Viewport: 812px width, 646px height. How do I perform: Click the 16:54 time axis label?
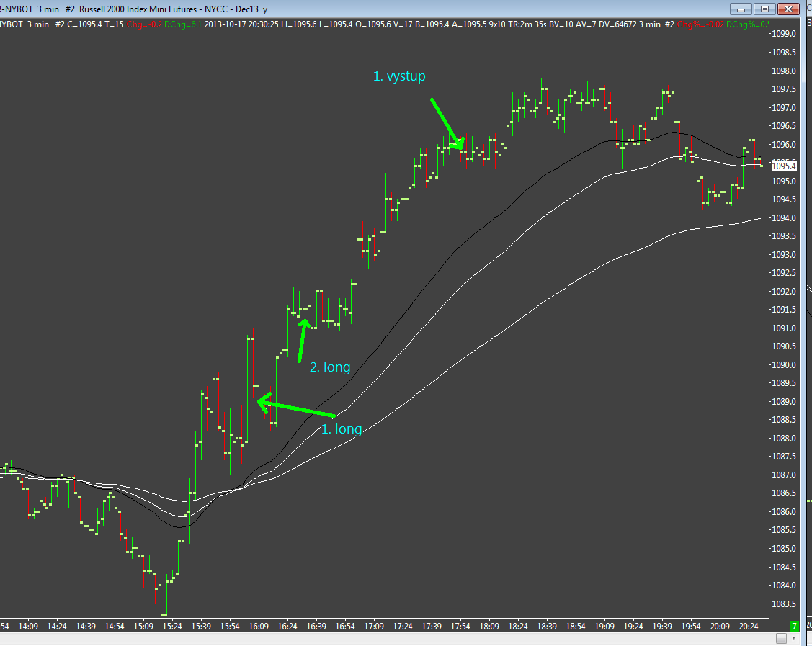pos(345,627)
